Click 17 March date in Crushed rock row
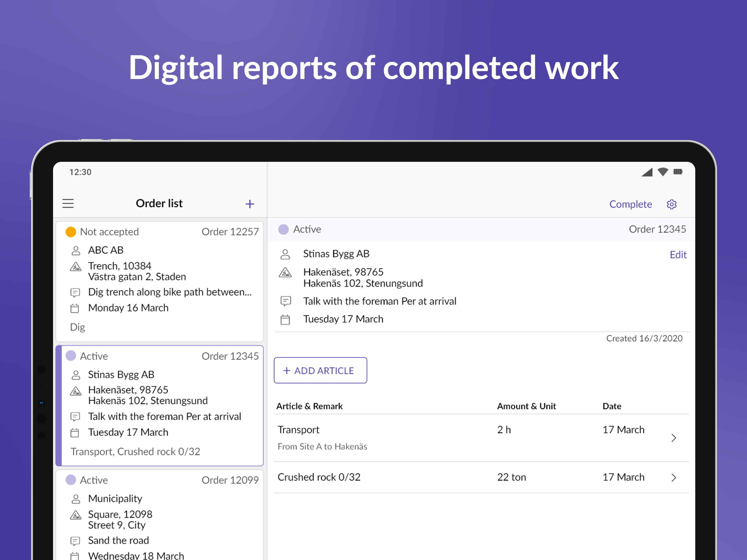The image size is (747, 560). click(623, 477)
